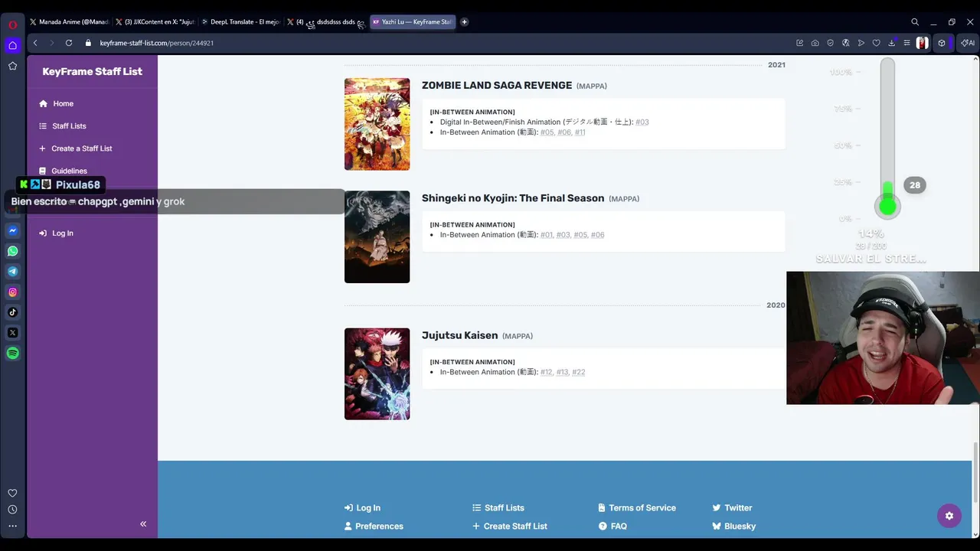Click the translate page globe icon
Viewport: 980px width, 551px height.
click(845, 43)
